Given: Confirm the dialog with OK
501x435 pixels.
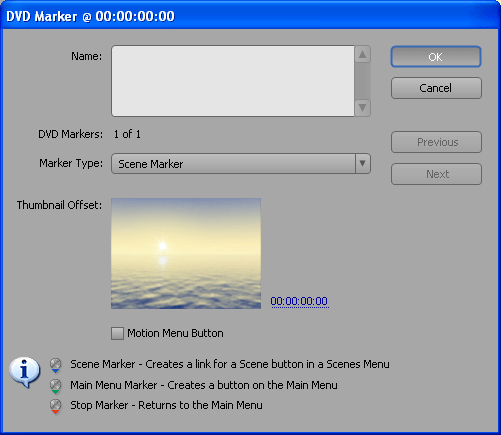Looking at the screenshot, I should click(436, 57).
